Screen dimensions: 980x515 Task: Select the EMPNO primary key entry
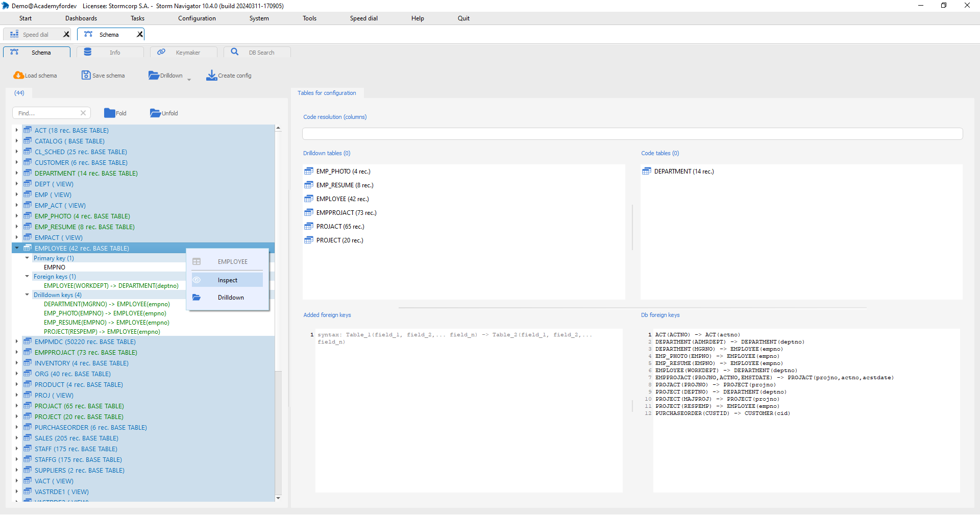click(x=55, y=267)
